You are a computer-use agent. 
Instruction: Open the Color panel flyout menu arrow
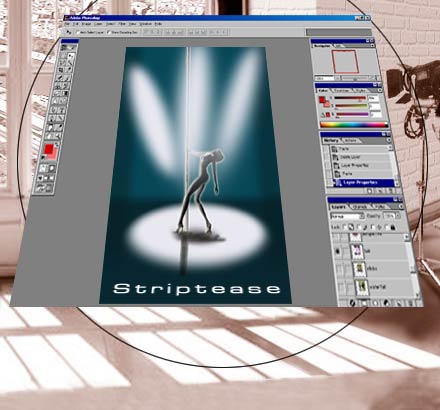[380, 90]
